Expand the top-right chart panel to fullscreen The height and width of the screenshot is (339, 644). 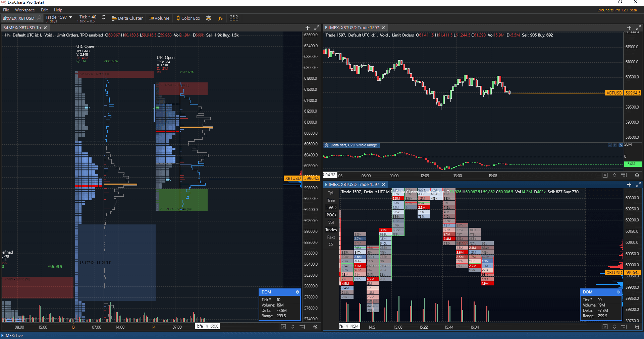pyautogui.click(x=638, y=28)
